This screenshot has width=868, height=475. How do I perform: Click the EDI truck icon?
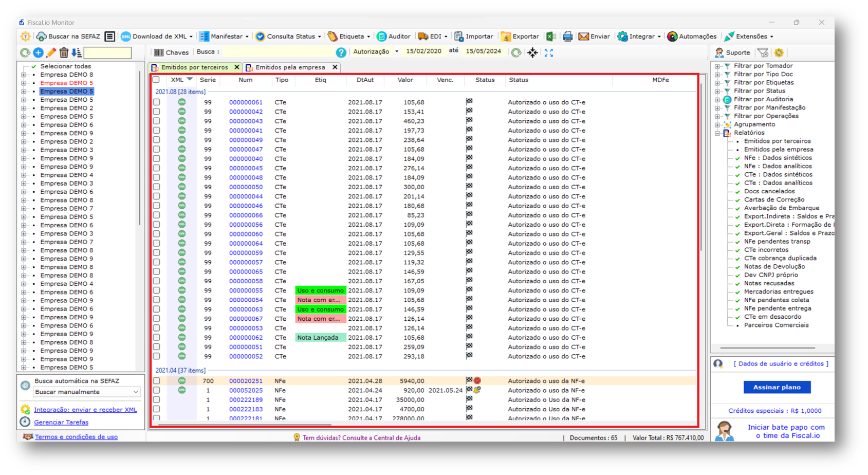click(422, 36)
